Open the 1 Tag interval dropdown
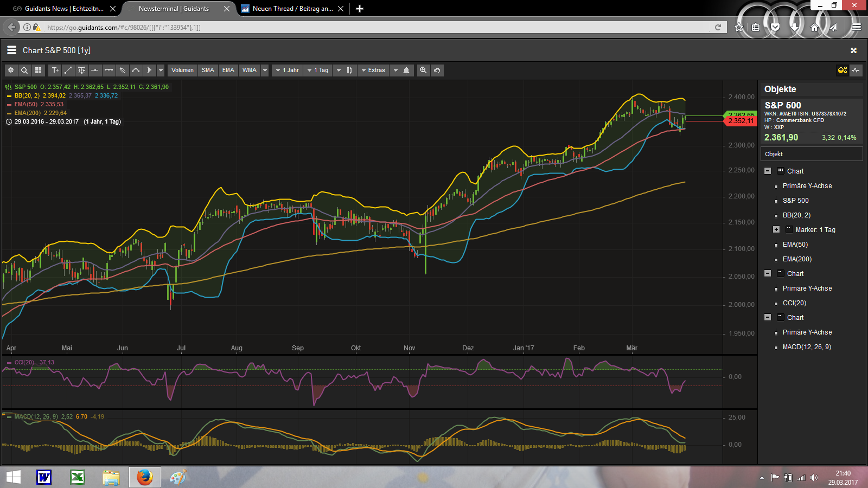 (x=318, y=70)
